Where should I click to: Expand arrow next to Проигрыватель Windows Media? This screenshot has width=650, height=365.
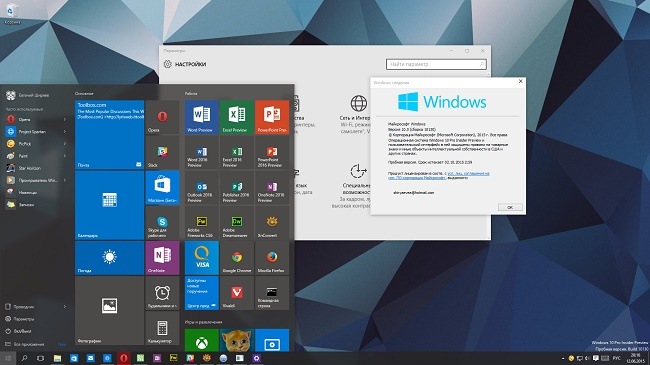(65, 180)
